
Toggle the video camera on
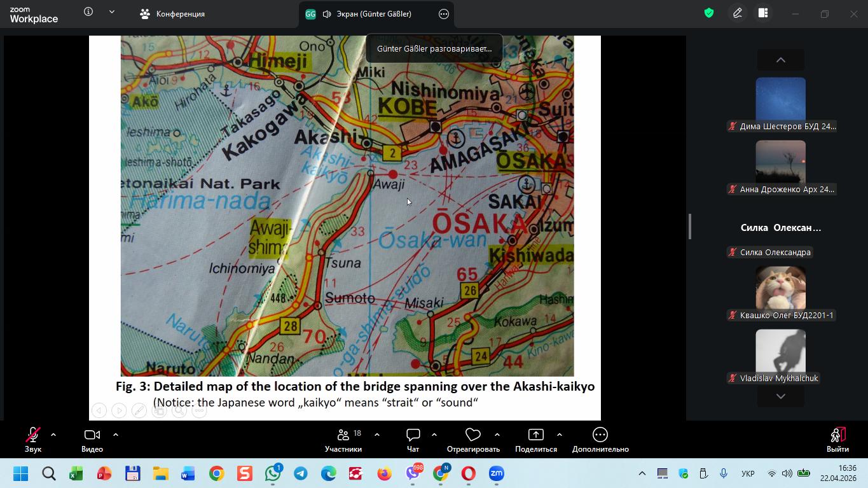pos(92,439)
